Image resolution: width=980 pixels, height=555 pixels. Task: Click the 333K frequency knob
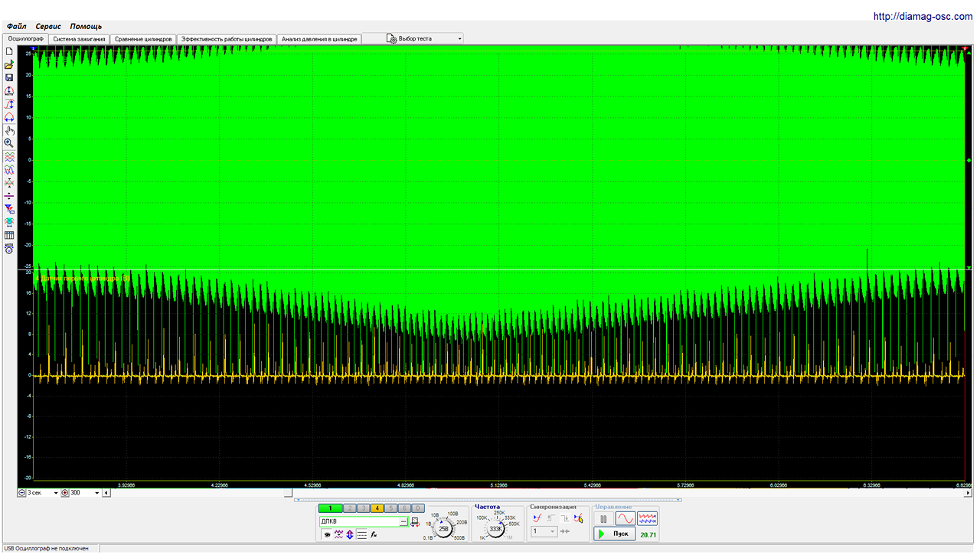[x=496, y=529]
